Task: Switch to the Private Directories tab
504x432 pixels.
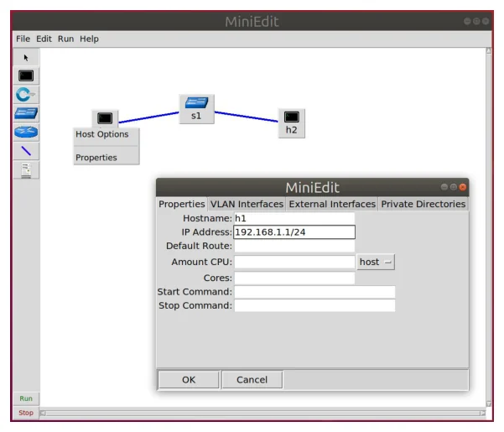Action: pos(423,204)
